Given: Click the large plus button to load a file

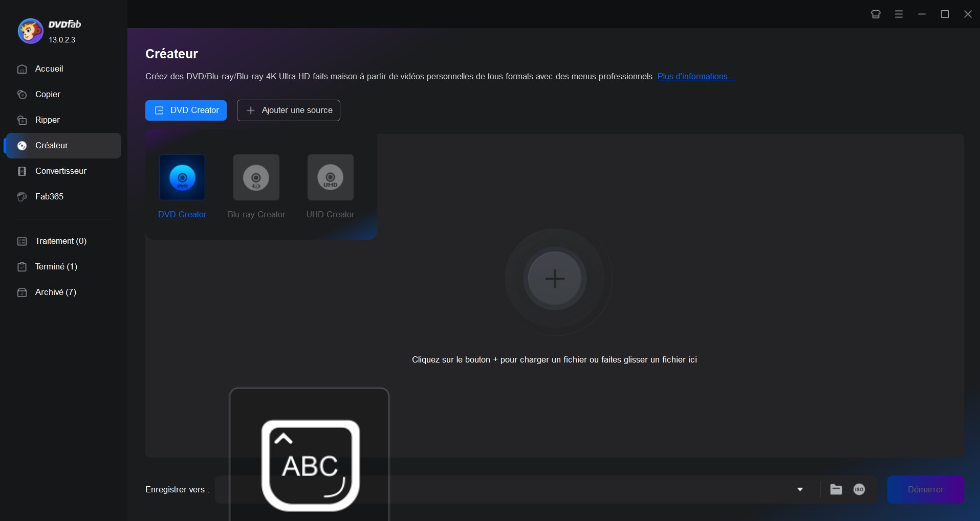Looking at the screenshot, I should 555,279.
